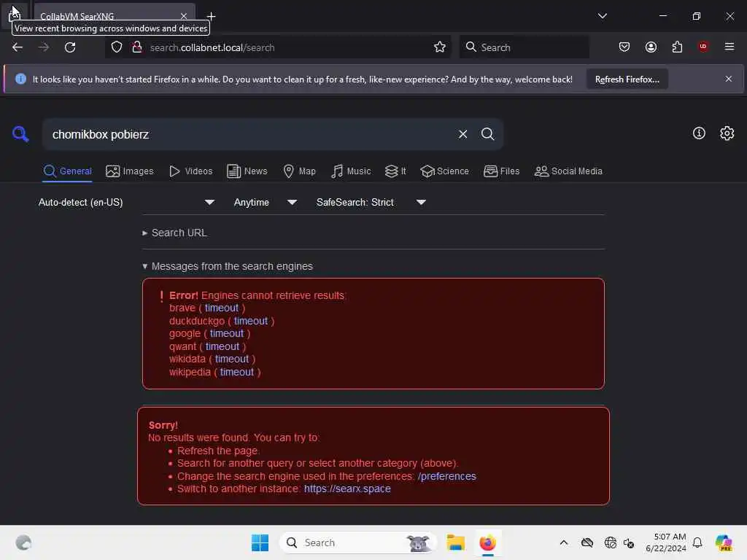Clear the search query with X

point(462,134)
